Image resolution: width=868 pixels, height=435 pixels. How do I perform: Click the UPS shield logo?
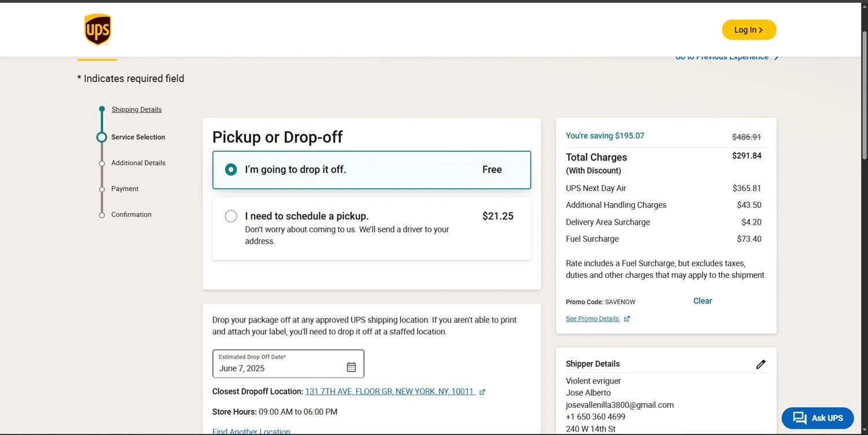click(97, 30)
